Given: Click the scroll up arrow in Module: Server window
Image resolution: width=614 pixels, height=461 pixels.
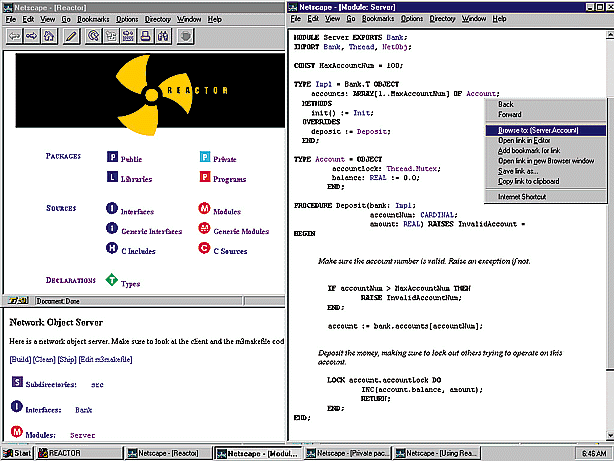Looking at the screenshot, I should point(610,35).
